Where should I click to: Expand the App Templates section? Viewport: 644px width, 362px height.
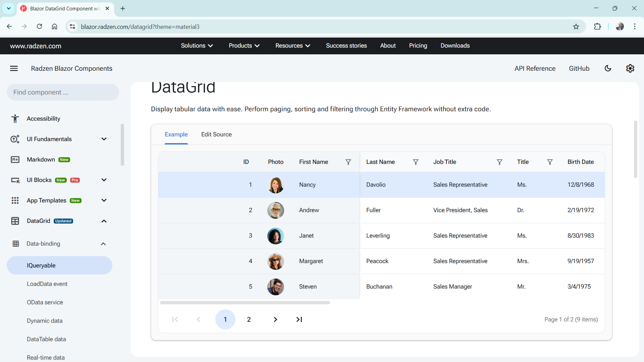pyautogui.click(x=104, y=200)
